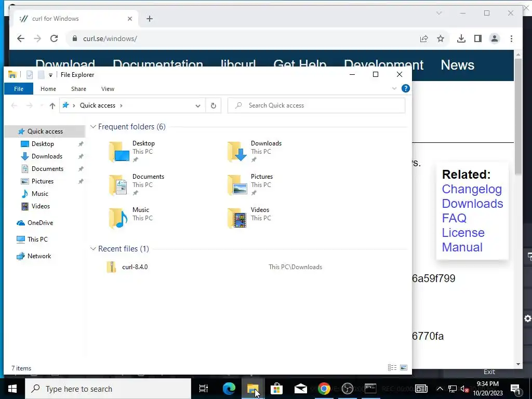Screen dimensions: 532x399
Task: Open News in the curl site menu
Action: tap(457, 65)
